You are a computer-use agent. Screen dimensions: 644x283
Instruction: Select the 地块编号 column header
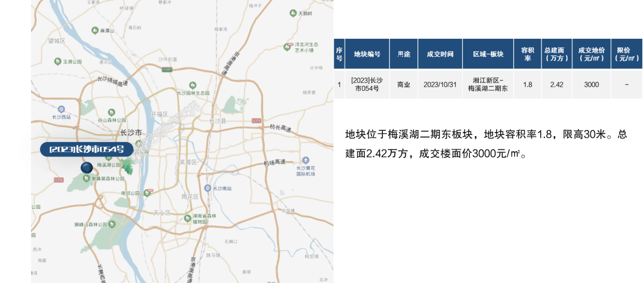[x=366, y=54]
